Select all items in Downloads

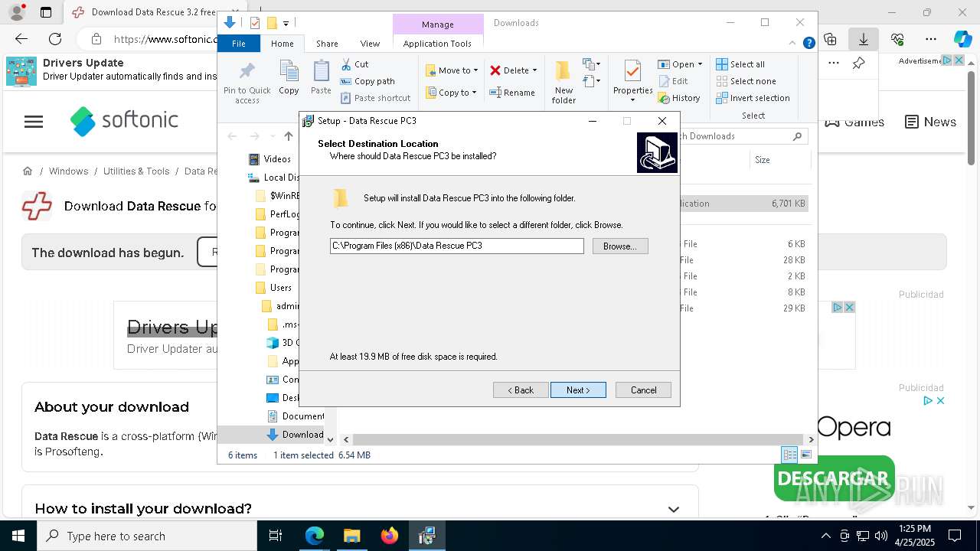click(740, 64)
